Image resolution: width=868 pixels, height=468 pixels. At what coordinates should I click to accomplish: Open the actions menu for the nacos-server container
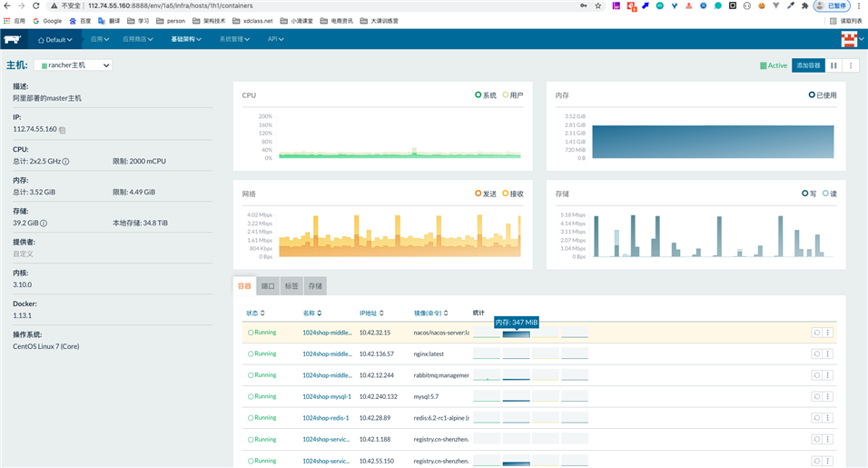(x=828, y=333)
